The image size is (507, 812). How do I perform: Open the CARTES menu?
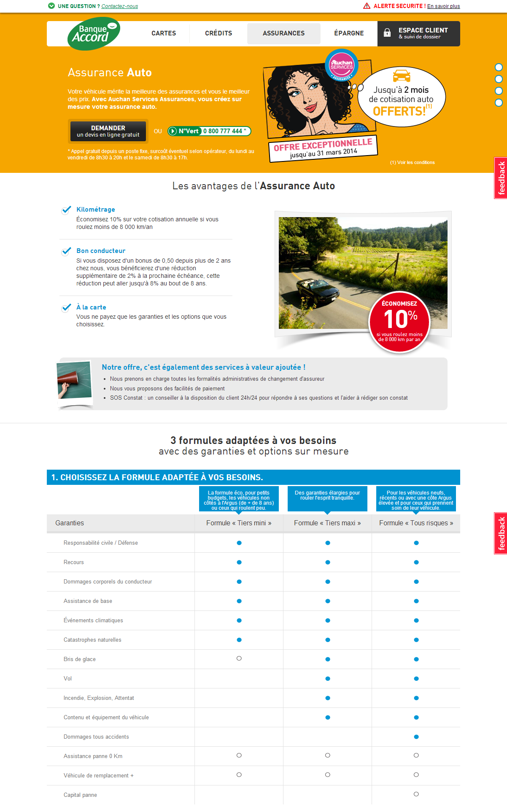[x=164, y=33]
